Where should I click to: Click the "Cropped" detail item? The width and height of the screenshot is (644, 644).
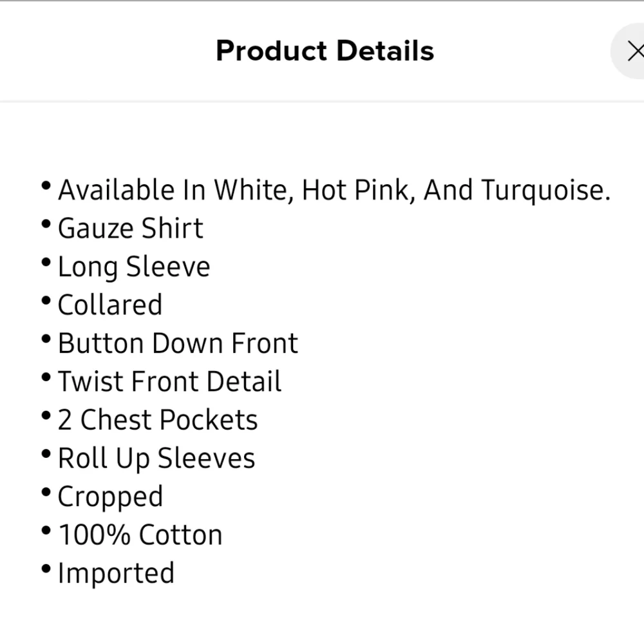click(x=110, y=497)
